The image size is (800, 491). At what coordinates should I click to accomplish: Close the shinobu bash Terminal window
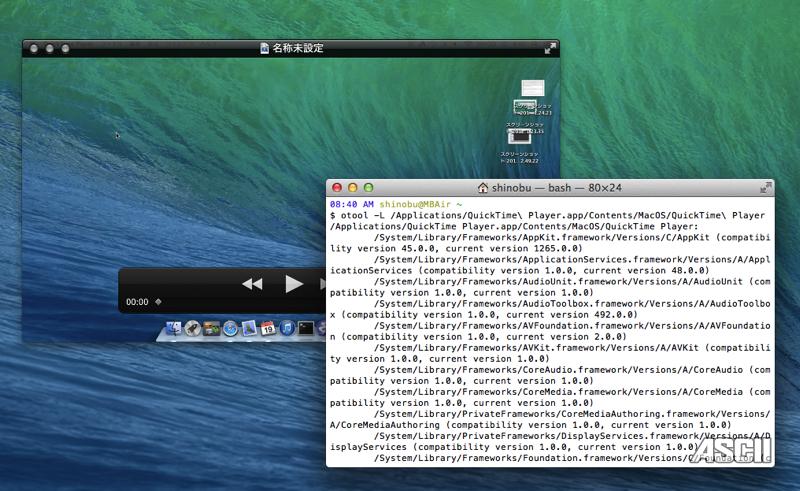click(337, 187)
